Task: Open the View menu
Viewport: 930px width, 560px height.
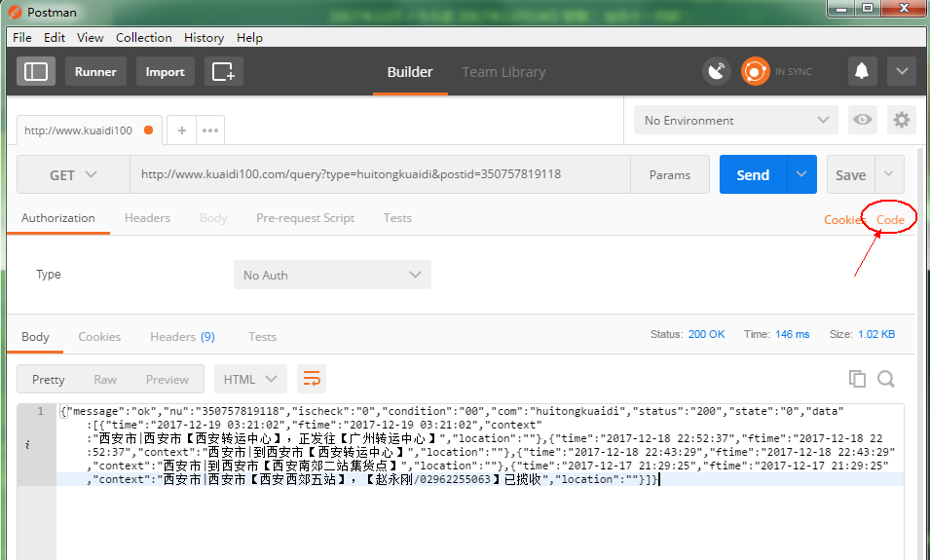Action: pyautogui.click(x=91, y=37)
